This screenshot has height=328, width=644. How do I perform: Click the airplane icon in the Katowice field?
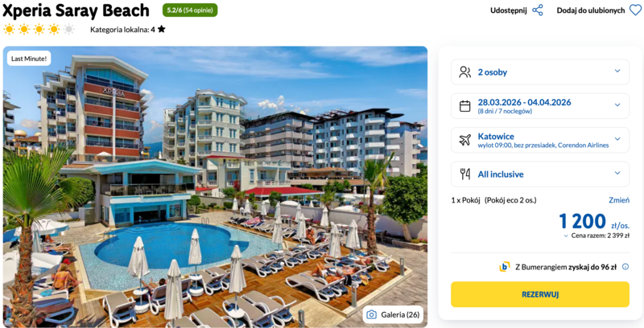pyautogui.click(x=465, y=140)
